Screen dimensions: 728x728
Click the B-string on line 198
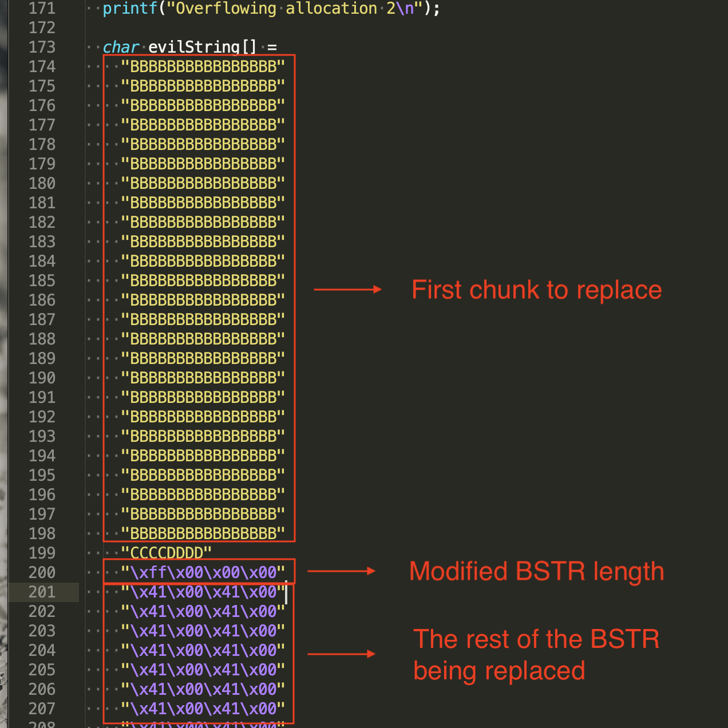[203, 533]
